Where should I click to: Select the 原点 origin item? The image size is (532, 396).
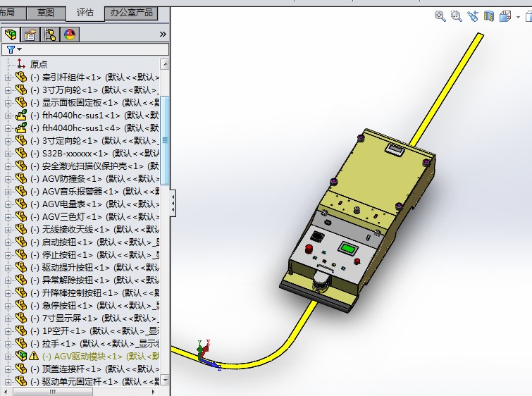pos(38,64)
